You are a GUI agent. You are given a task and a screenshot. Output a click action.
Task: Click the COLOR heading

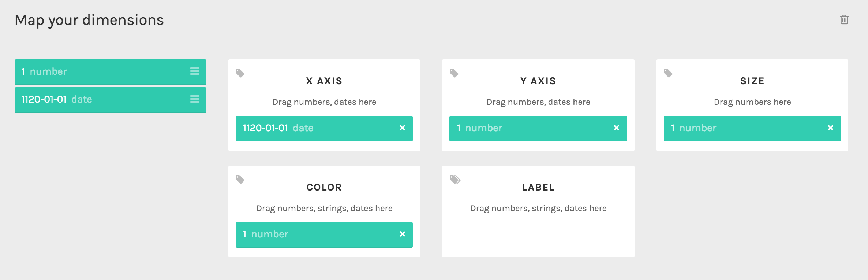click(x=324, y=187)
